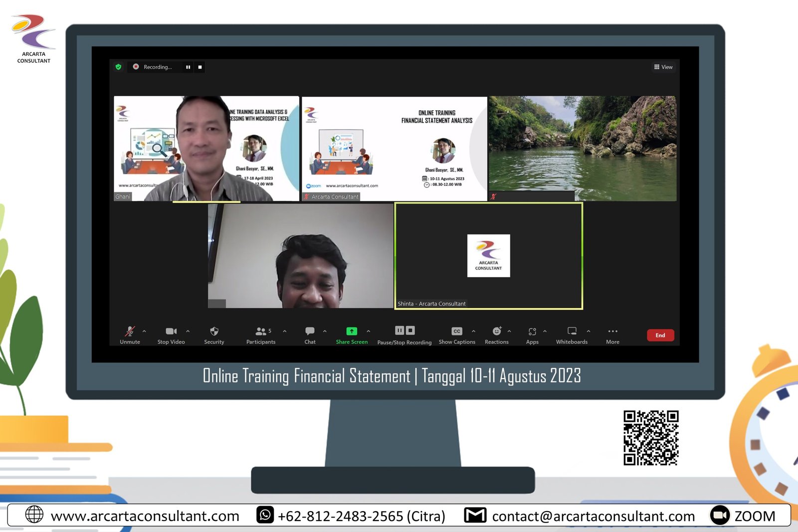Open the Security shield icon
Image resolution: width=798 pixels, height=532 pixels.
(x=214, y=332)
